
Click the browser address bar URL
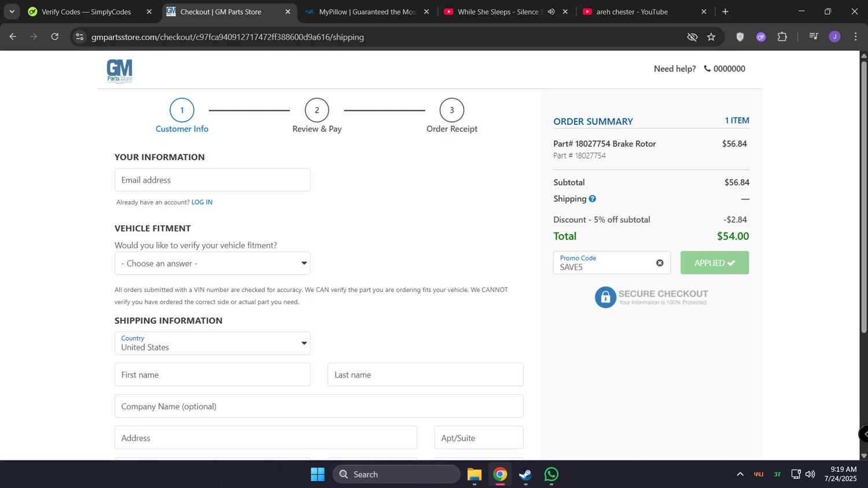[227, 37]
